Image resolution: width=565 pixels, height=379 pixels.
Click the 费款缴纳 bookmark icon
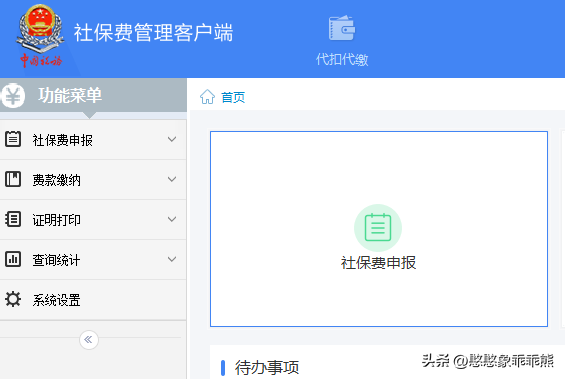13,179
